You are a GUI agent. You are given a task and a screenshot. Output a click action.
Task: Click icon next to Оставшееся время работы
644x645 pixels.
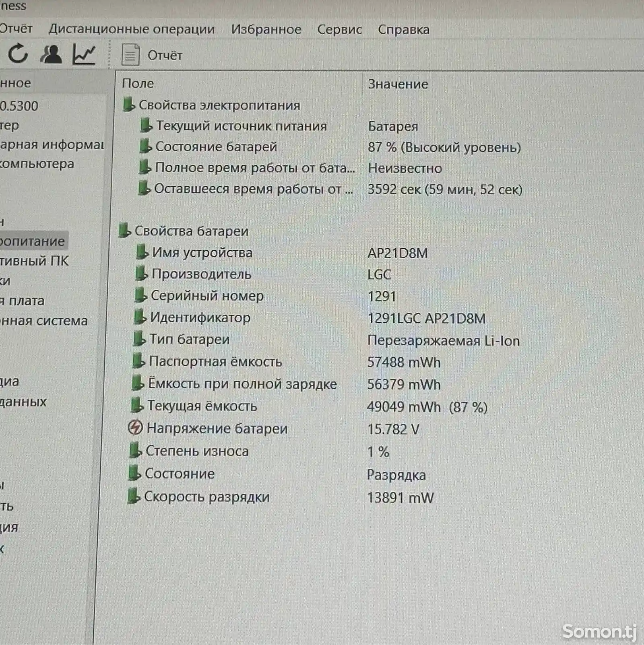pyautogui.click(x=144, y=188)
